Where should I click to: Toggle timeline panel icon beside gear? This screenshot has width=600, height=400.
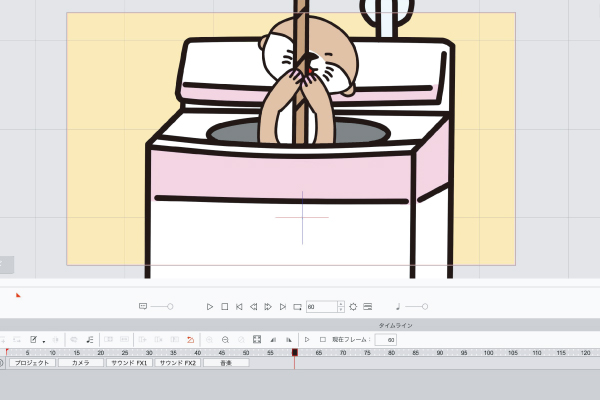click(x=368, y=307)
